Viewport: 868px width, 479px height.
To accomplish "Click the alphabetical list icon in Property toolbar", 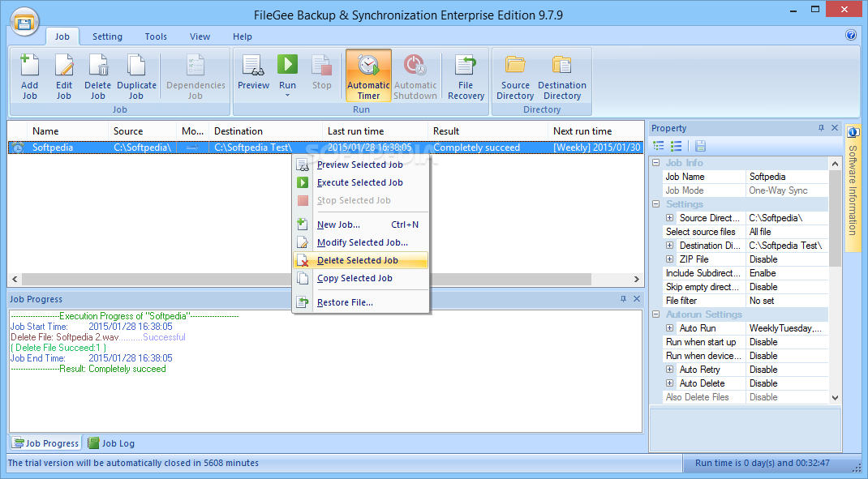I will pyautogui.click(x=676, y=146).
